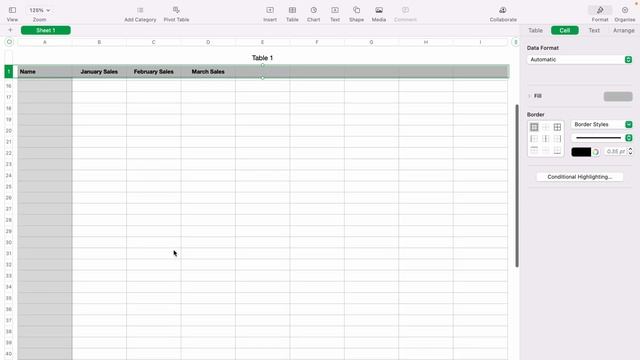Insert a Shape from toolbar

click(x=356, y=10)
